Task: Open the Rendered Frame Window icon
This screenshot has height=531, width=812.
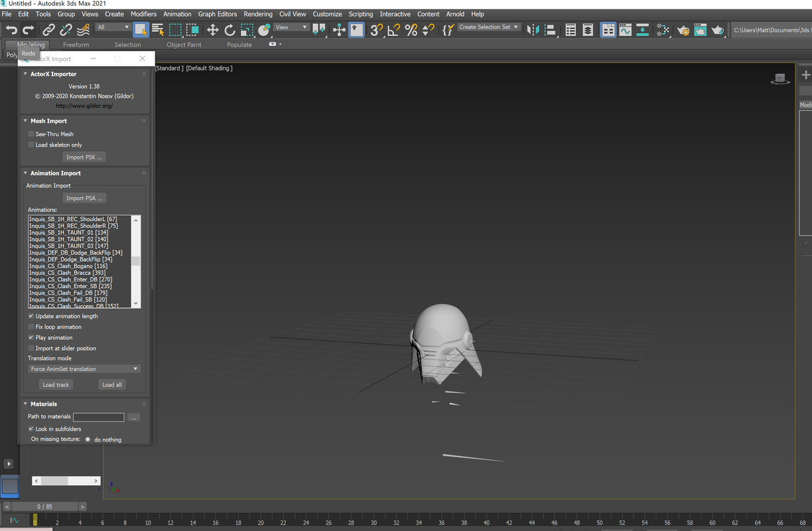Action: click(x=701, y=30)
